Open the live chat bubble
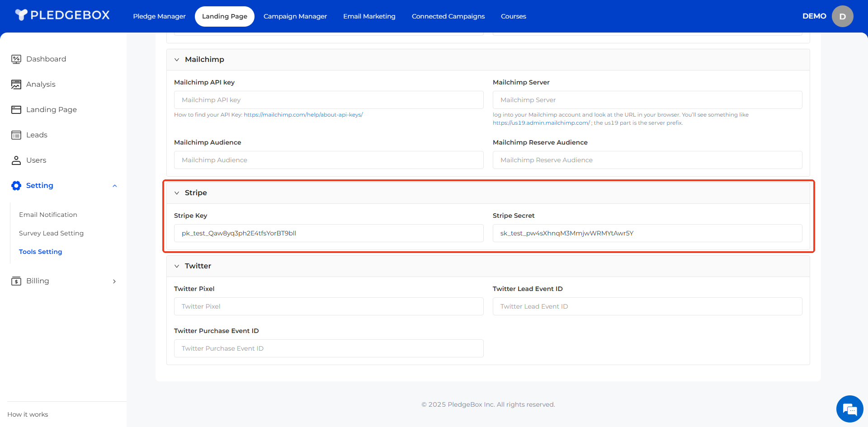This screenshot has height=427, width=868. 850,409
